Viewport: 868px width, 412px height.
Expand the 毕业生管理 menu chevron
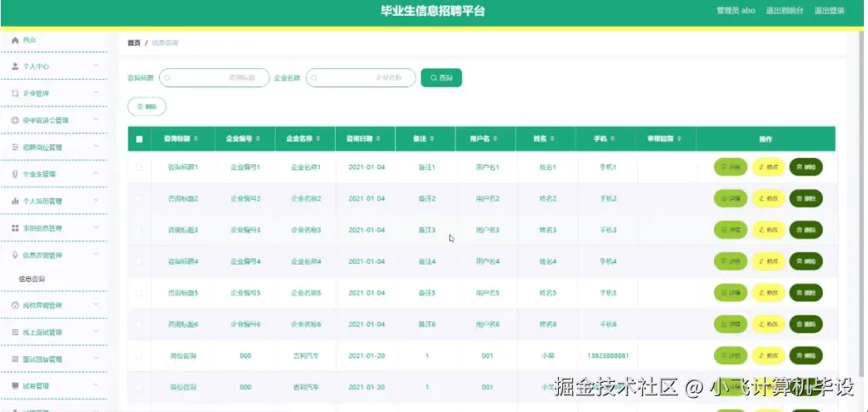pos(96,174)
